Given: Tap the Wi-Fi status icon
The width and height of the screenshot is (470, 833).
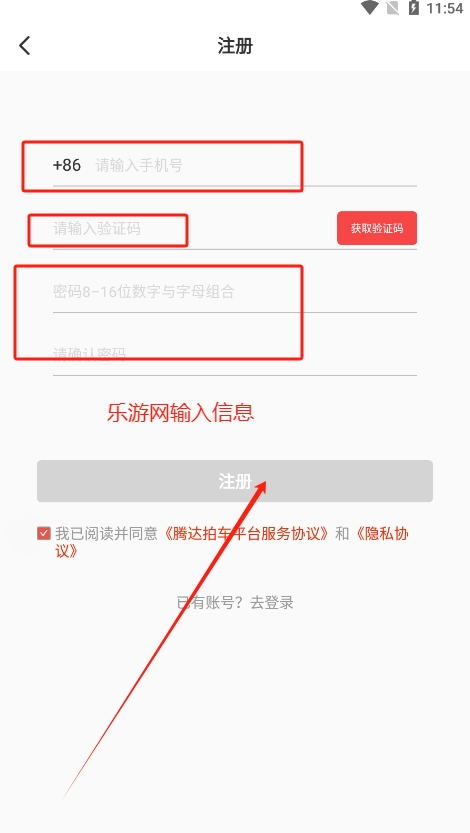Looking at the screenshot, I should point(370,8).
